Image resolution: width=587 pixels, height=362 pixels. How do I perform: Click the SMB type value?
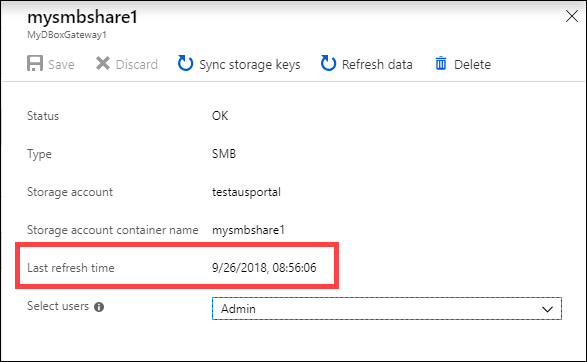click(x=224, y=154)
